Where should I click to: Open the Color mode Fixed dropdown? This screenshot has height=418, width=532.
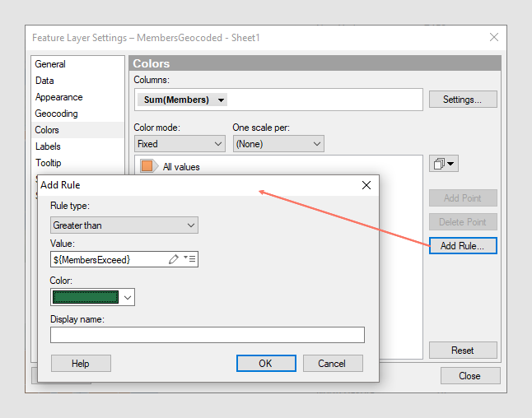[x=180, y=144]
